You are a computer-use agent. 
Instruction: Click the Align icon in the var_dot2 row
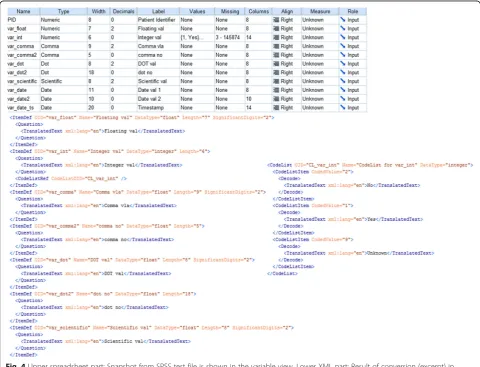click(276, 73)
